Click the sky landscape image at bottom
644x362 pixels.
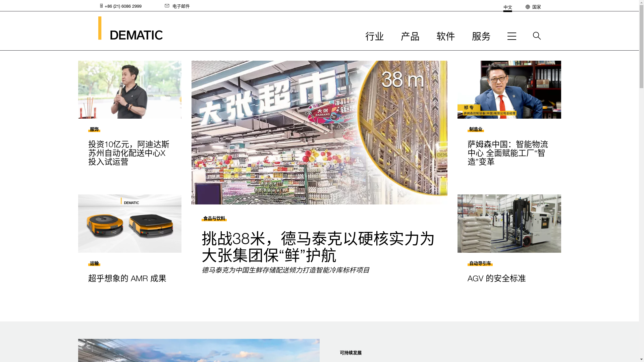199,350
